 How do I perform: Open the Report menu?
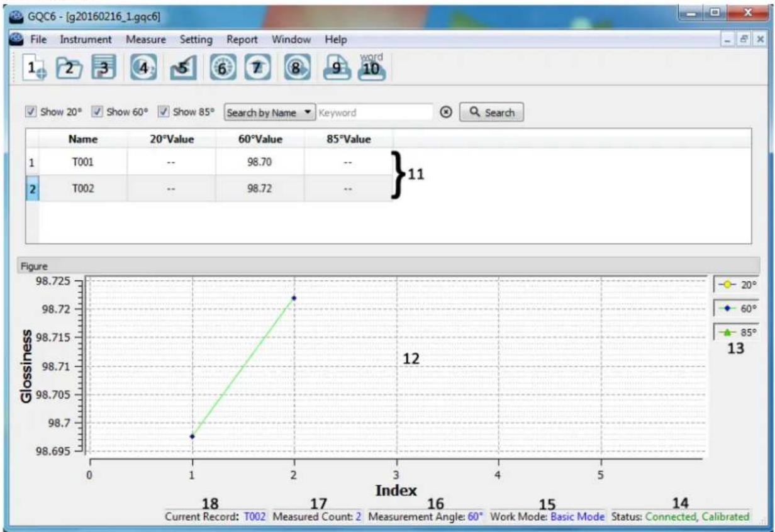pyautogui.click(x=242, y=39)
